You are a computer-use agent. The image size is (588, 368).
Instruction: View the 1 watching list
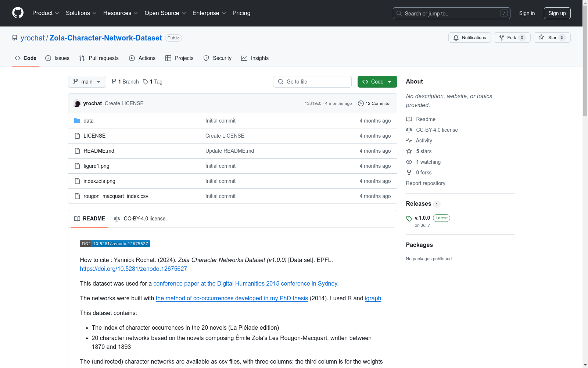[423, 162]
